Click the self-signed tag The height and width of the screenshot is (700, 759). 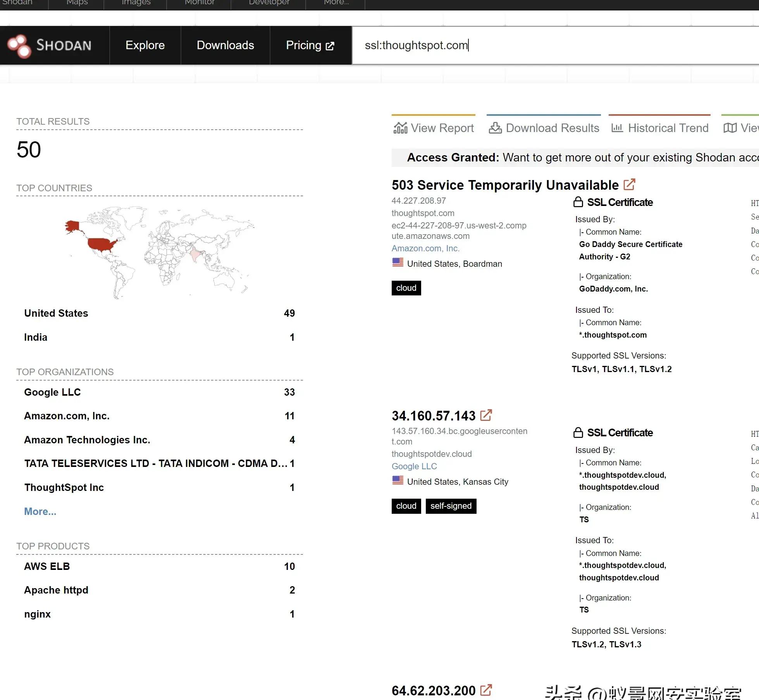(x=451, y=506)
